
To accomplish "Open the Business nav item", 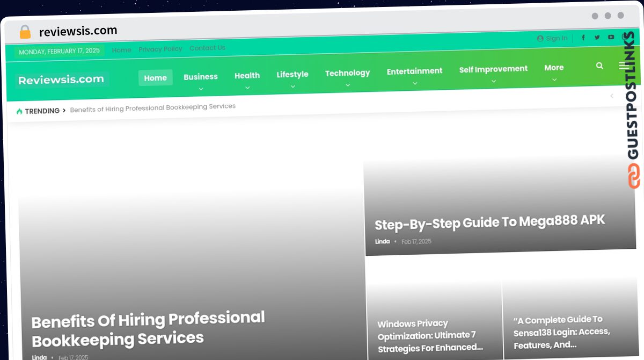I will tap(201, 77).
